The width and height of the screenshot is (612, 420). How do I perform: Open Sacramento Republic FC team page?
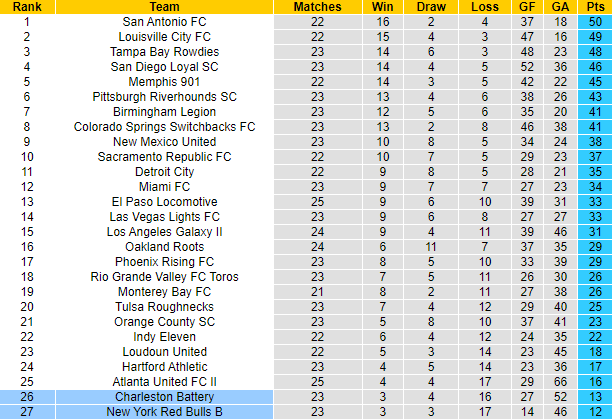[x=164, y=157]
